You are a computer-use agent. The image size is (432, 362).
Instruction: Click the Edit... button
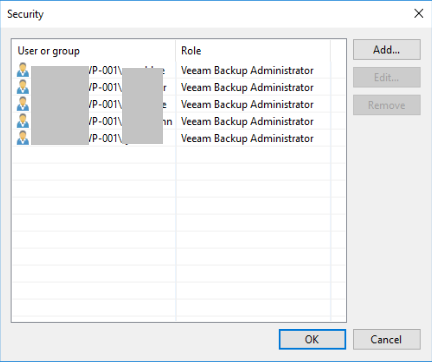coord(387,77)
